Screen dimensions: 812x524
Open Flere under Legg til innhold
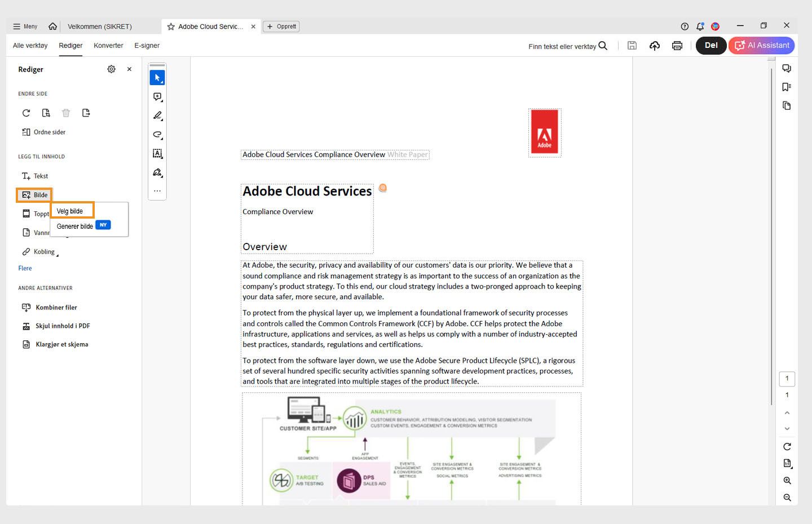coord(25,268)
